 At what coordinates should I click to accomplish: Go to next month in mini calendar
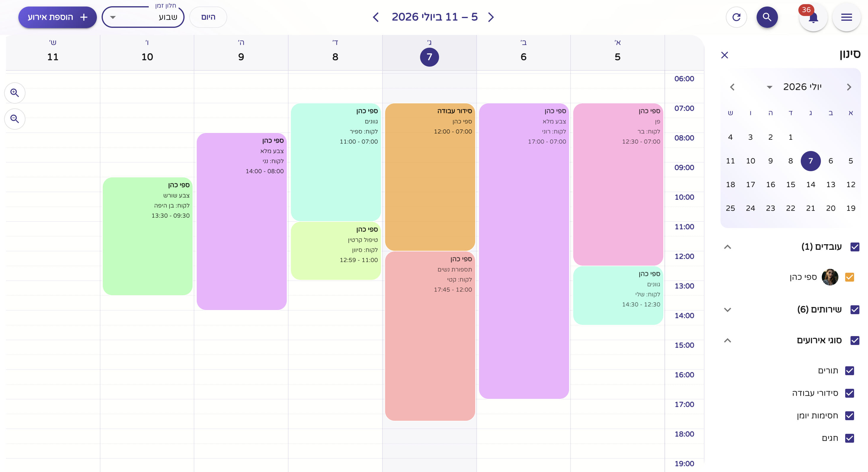click(x=732, y=87)
